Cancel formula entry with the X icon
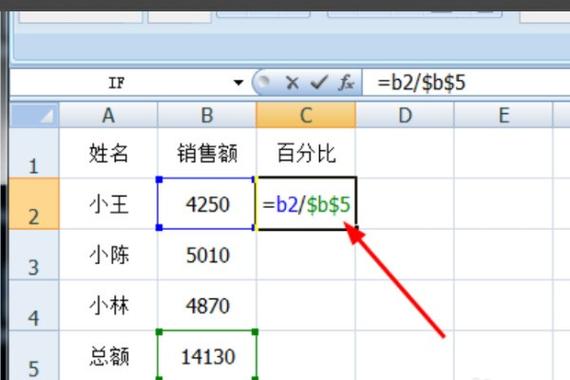 pyautogui.click(x=292, y=83)
